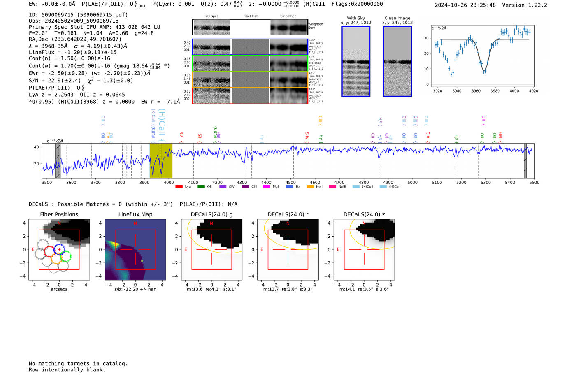
Task: Click the dark purple CIII legend swatch
Action: tap(246, 186)
